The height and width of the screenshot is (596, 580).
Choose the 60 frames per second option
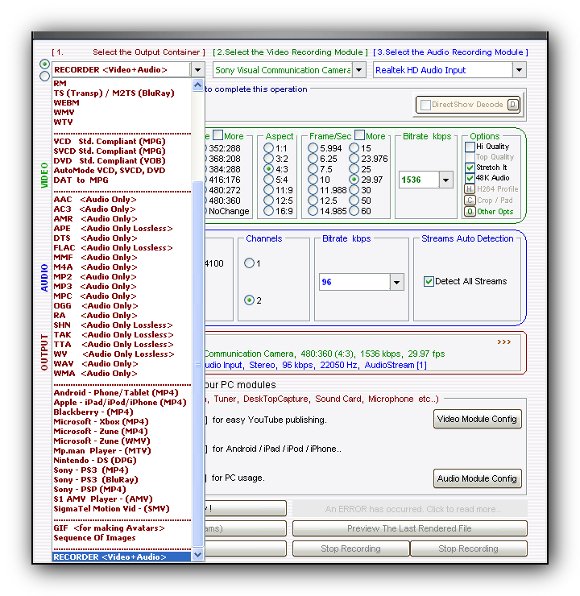tap(354, 211)
